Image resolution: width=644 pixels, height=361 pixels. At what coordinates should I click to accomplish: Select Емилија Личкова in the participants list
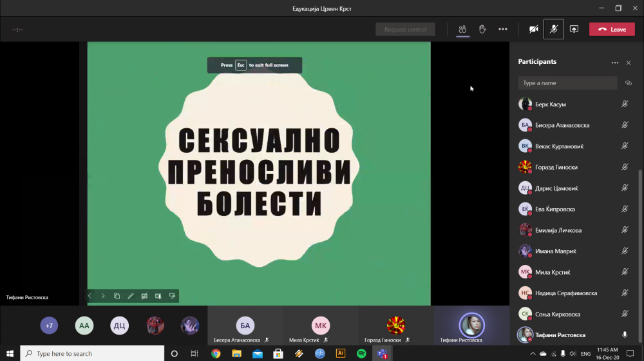click(x=560, y=230)
